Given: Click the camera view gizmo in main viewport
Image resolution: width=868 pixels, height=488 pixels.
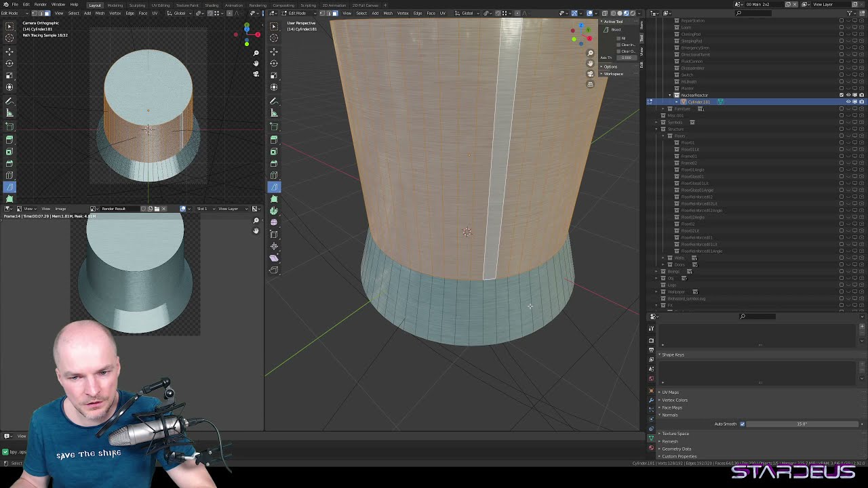Looking at the screenshot, I should [590, 73].
